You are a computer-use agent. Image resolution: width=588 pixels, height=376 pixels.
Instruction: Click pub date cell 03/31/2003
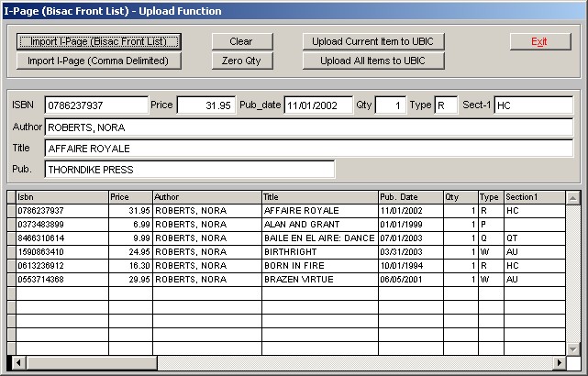click(x=411, y=252)
